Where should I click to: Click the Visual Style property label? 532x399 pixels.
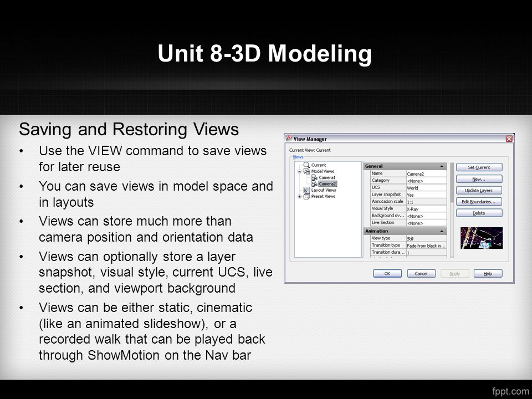point(382,209)
